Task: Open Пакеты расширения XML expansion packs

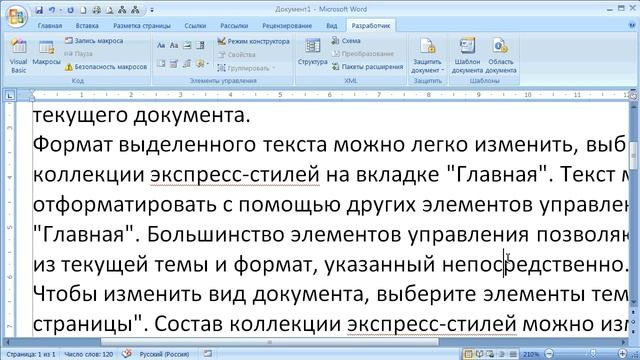Action: coord(367,67)
